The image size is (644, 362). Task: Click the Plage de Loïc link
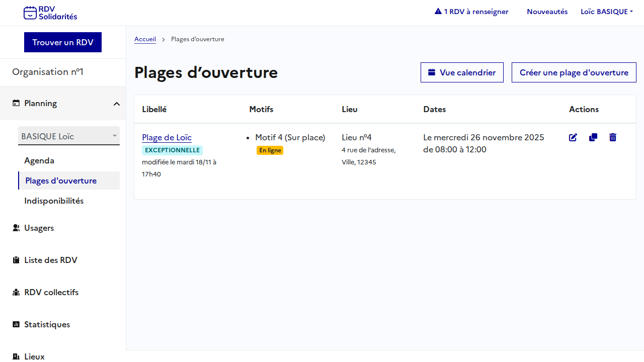pyautogui.click(x=167, y=137)
